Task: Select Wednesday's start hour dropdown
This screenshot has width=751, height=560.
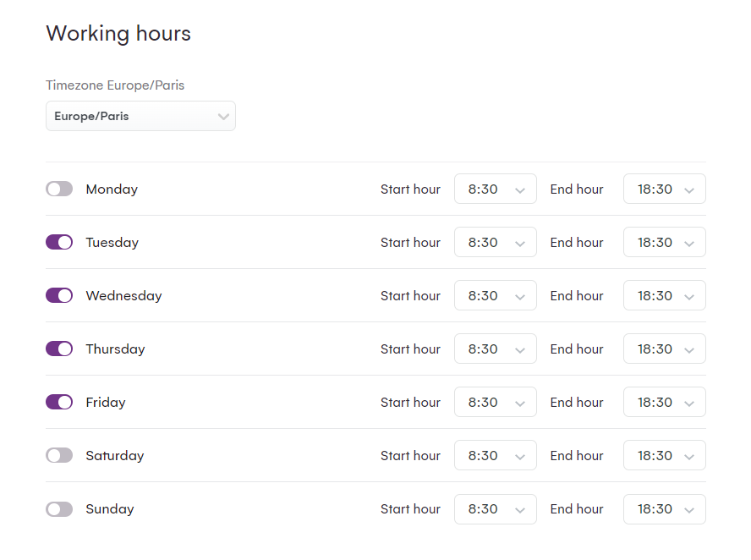Action: click(x=495, y=295)
